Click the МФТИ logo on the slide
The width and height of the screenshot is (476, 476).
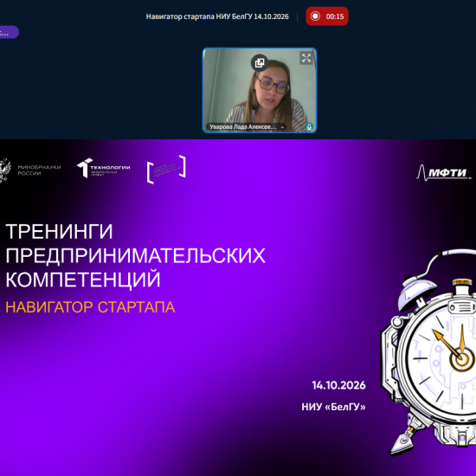coord(445,173)
